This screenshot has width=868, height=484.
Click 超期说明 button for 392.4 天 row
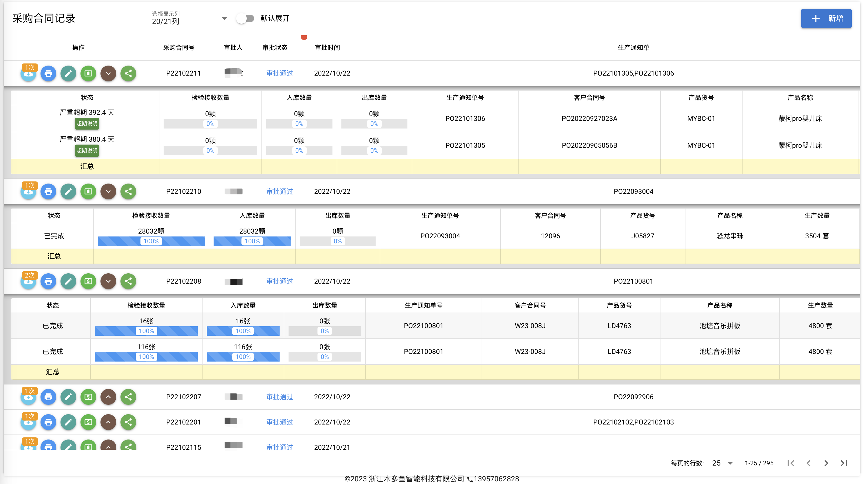(x=87, y=124)
